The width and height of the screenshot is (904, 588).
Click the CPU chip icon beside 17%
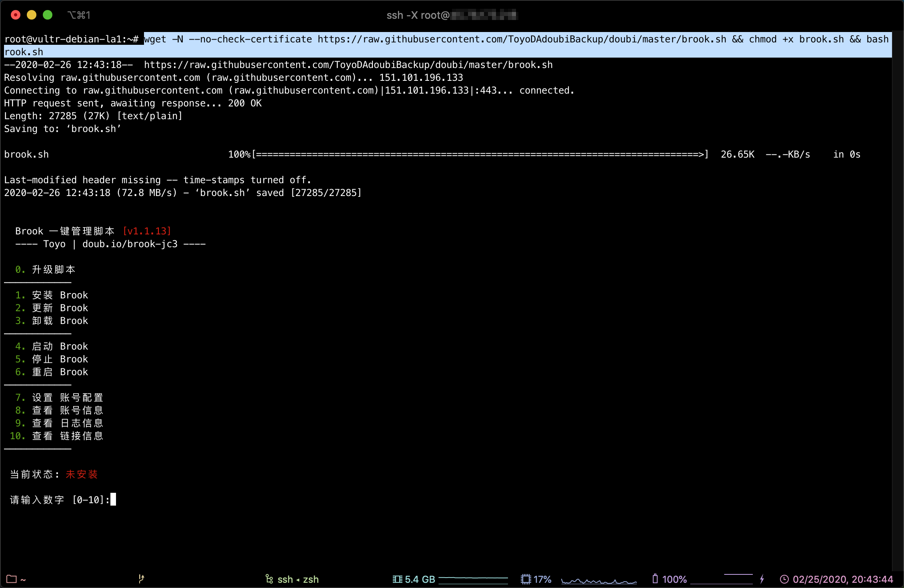point(526,579)
